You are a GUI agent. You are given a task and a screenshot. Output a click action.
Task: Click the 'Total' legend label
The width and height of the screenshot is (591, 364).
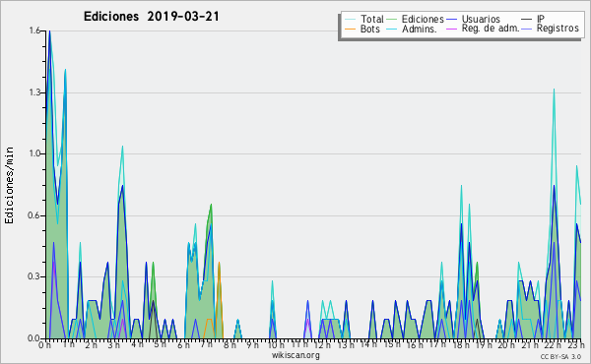pyautogui.click(x=372, y=19)
